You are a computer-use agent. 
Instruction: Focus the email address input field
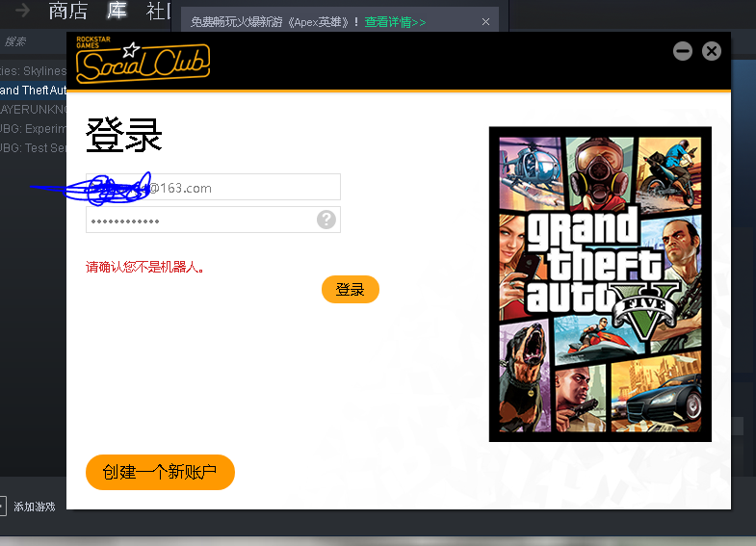213,187
